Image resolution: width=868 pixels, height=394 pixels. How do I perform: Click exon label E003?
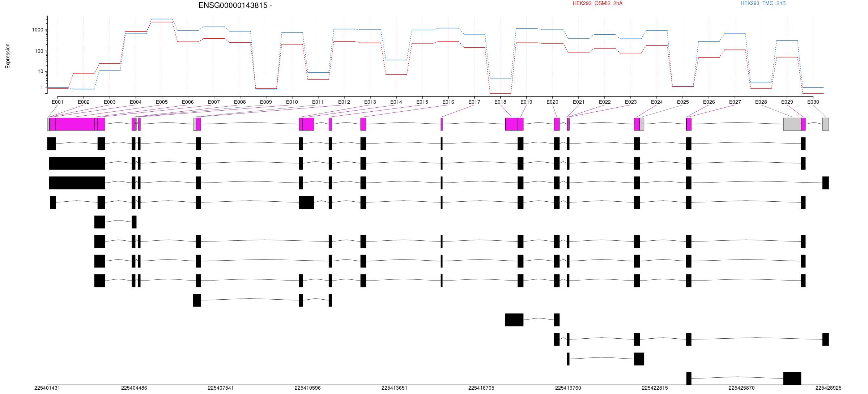click(110, 102)
